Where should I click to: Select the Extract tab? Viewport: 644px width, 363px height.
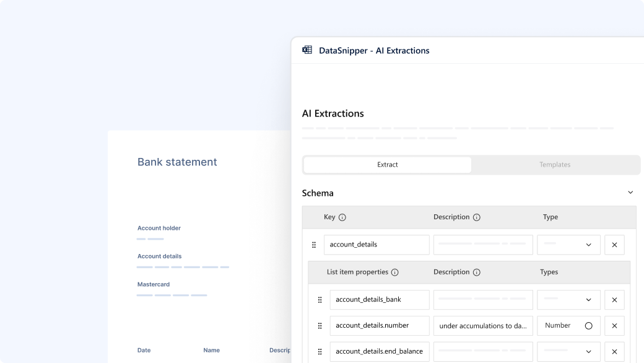(x=388, y=165)
